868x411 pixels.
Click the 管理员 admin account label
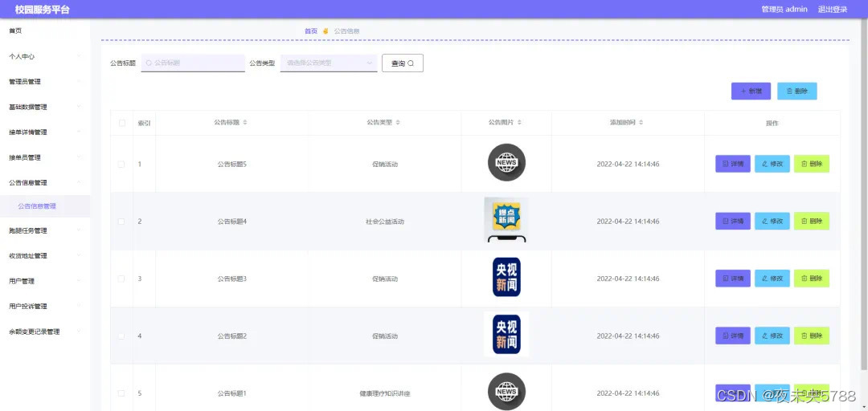[x=784, y=10]
